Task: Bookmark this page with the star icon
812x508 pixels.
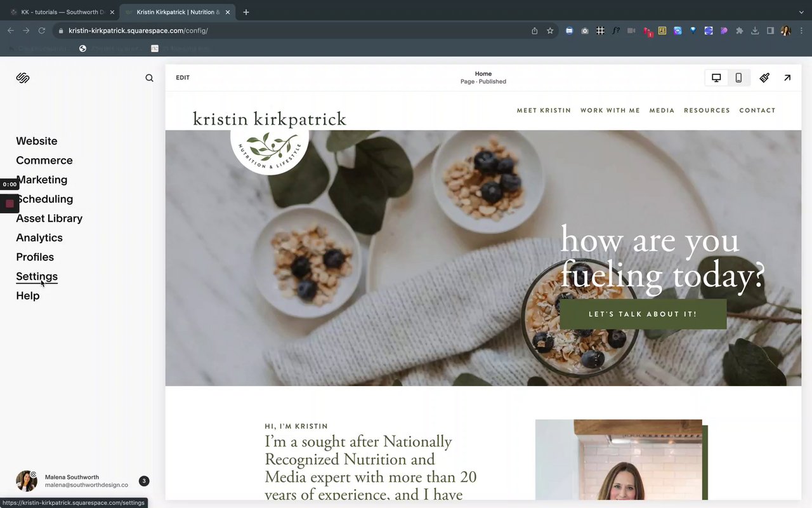Action: 550,30
